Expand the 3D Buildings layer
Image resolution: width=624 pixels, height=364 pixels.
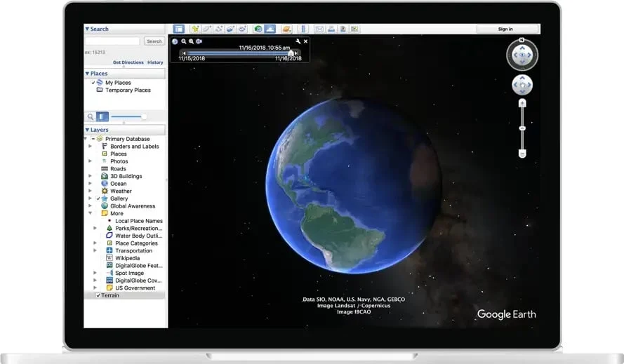[x=91, y=176]
